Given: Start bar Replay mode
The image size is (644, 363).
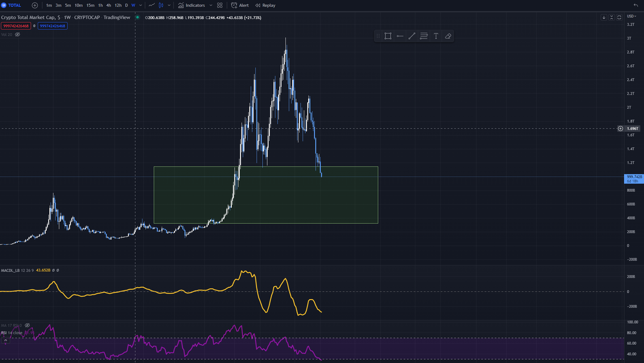Looking at the screenshot, I should click(x=265, y=5).
